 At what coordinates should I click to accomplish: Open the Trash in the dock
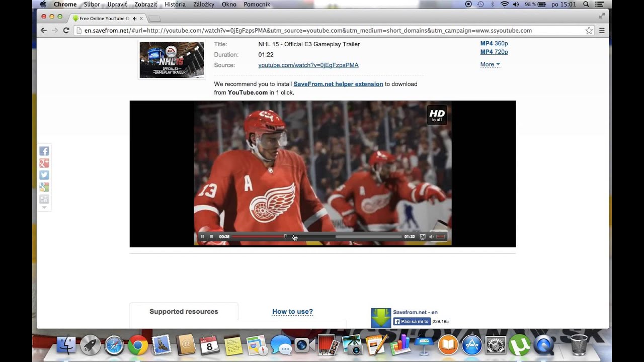pyautogui.click(x=579, y=345)
